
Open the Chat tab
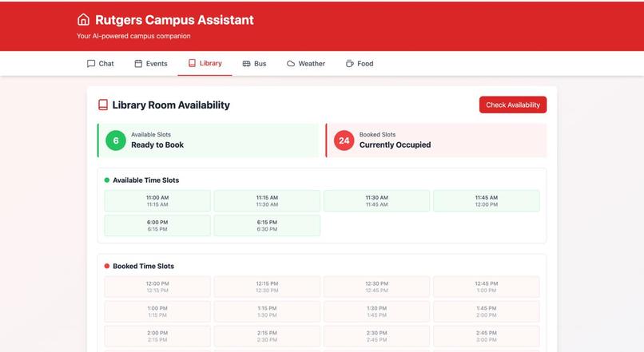coord(101,64)
